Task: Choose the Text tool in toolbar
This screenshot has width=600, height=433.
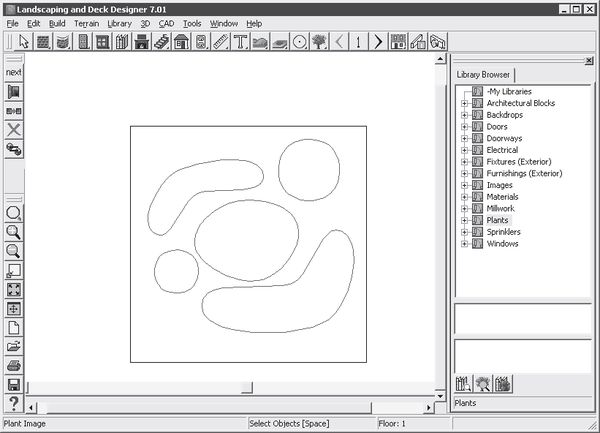Action: pyautogui.click(x=240, y=42)
